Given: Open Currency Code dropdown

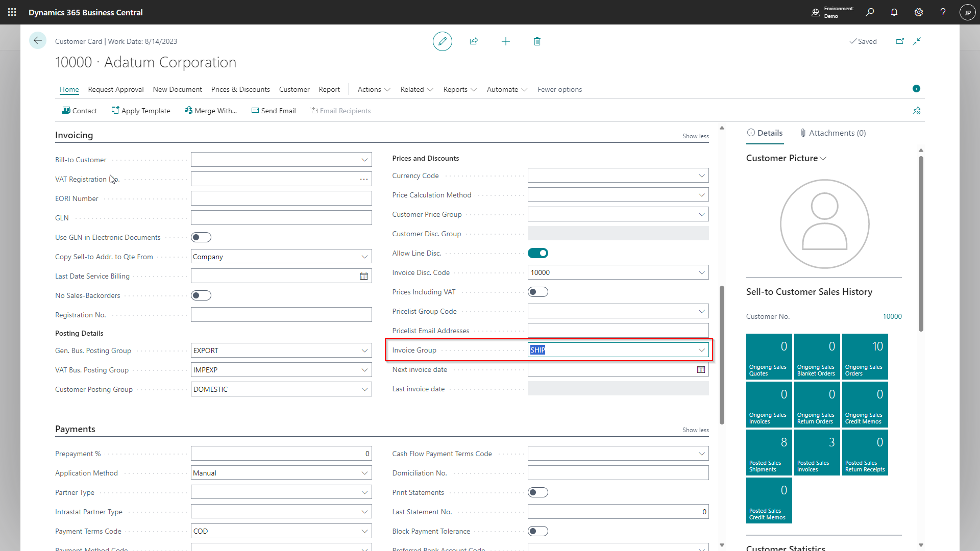Looking at the screenshot, I should (x=702, y=176).
